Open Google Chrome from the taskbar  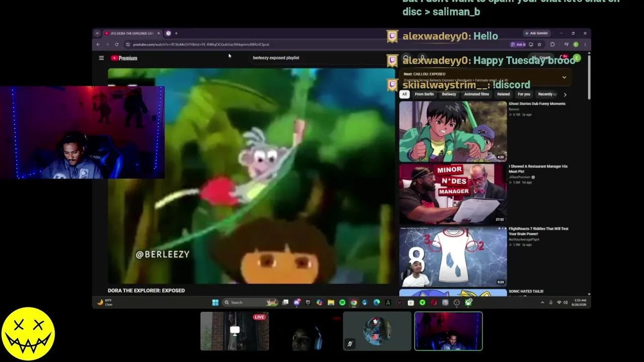coord(354,302)
